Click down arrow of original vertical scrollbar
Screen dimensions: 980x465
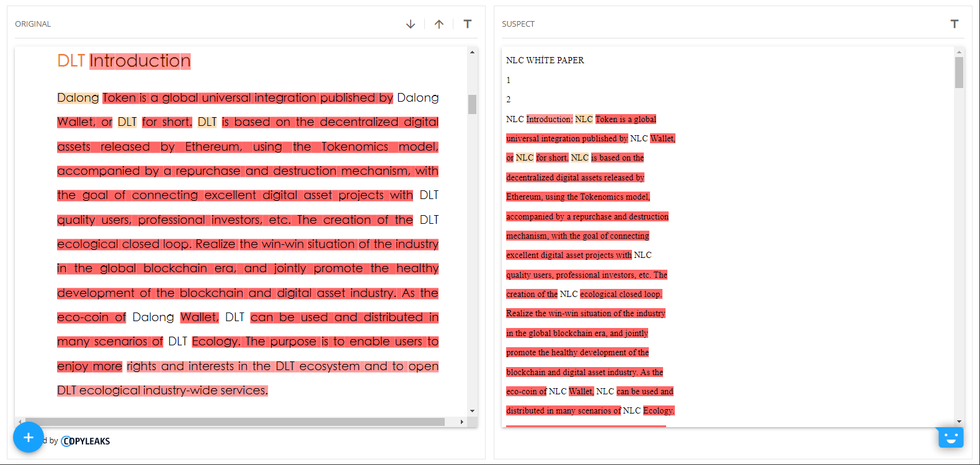tap(472, 411)
